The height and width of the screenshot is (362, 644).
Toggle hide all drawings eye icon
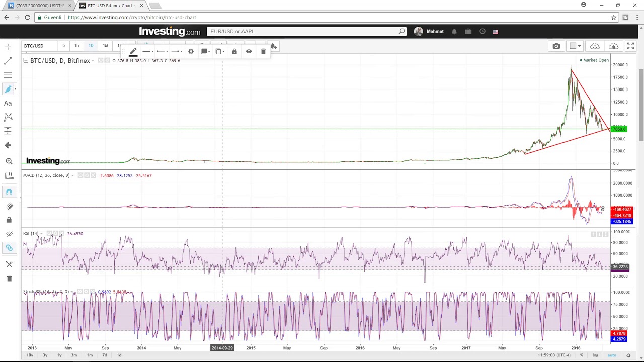coord(9,234)
